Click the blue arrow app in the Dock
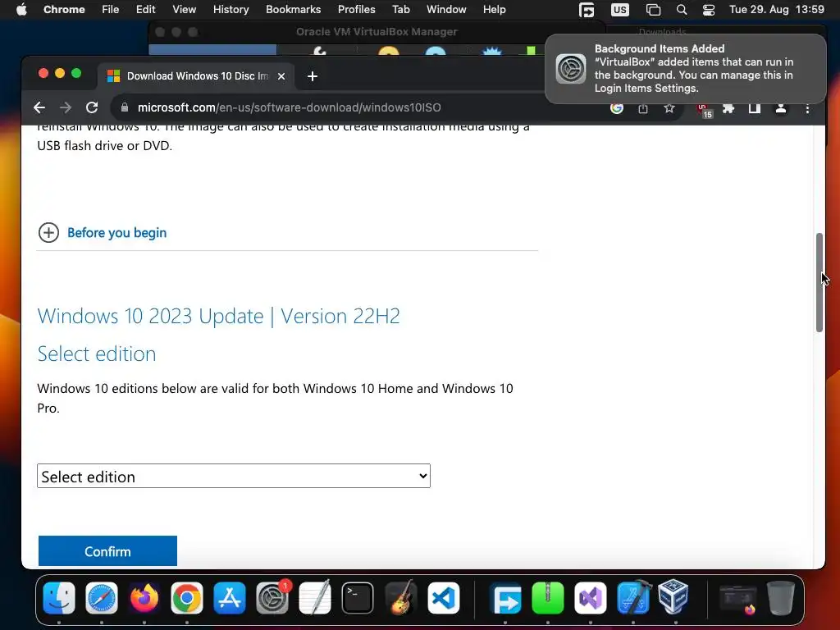The image size is (840, 630). (x=505, y=598)
